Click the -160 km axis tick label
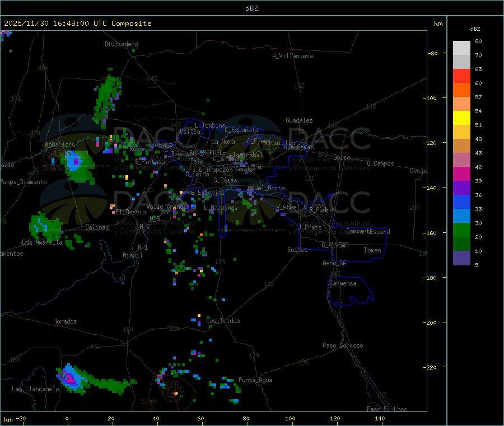The image size is (504, 426). click(430, 233)
